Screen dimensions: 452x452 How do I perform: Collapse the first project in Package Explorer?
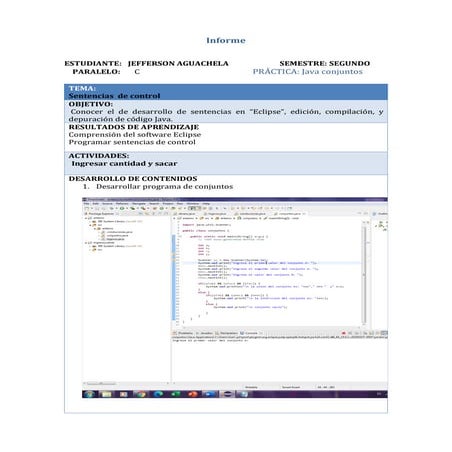(86, 218)
